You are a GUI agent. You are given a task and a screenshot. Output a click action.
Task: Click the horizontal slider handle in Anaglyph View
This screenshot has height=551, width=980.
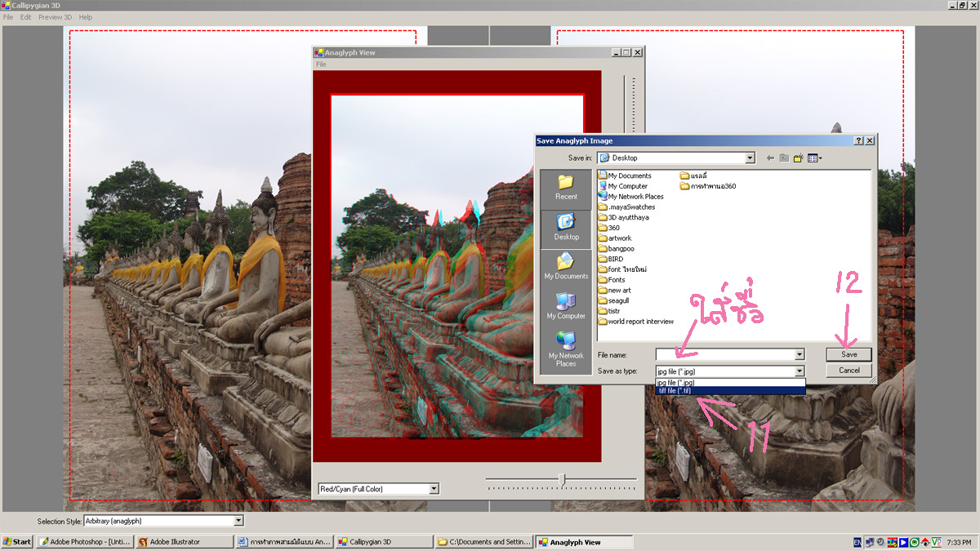561,479
